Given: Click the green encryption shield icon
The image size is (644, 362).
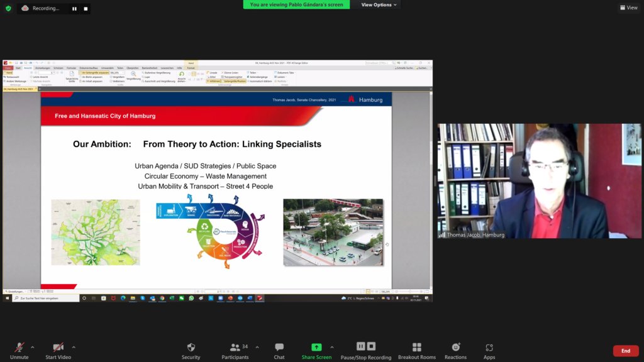Looking at the screenshot, I should (8, 8).
